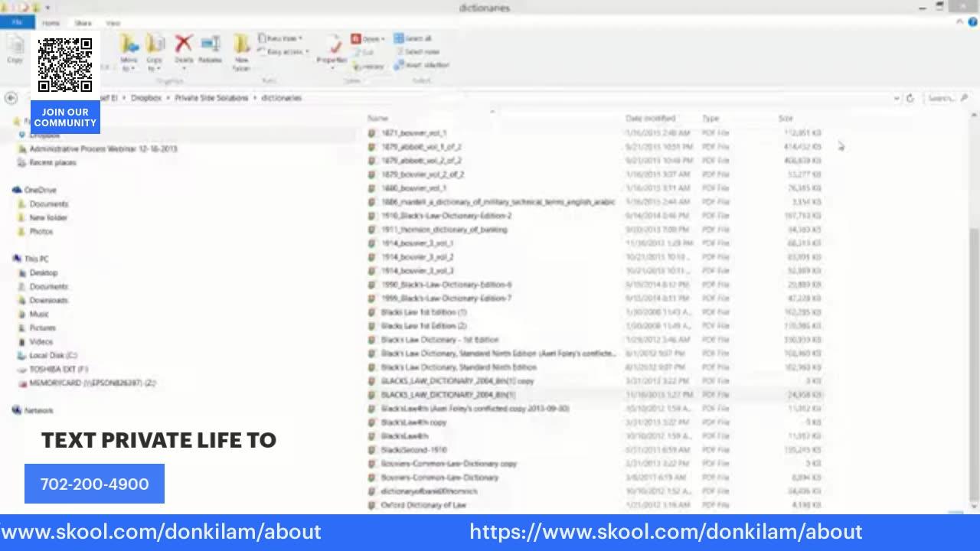
Task: Sort by Date modified column header
Action: tap(650, 119)
